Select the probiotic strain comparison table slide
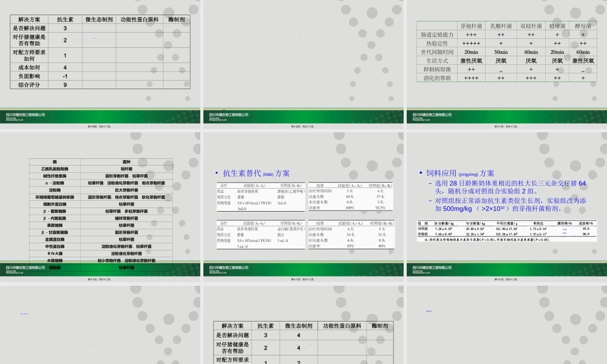607x364 pixels. [x=506, y=55]
